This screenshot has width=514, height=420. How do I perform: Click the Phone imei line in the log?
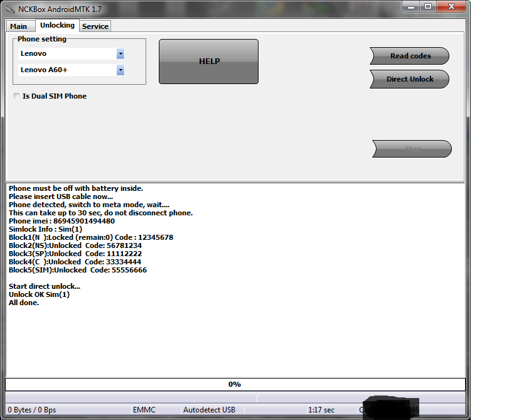(x=62, y=221)
